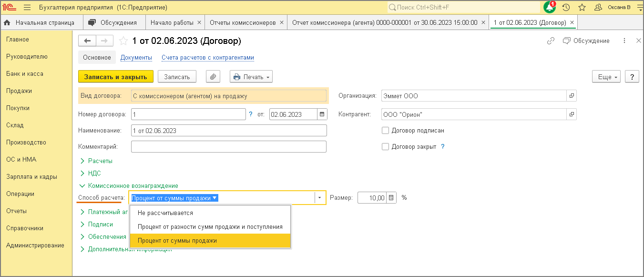
Task: Expand the 'НДС' section
Action: (x=94, y=174)
